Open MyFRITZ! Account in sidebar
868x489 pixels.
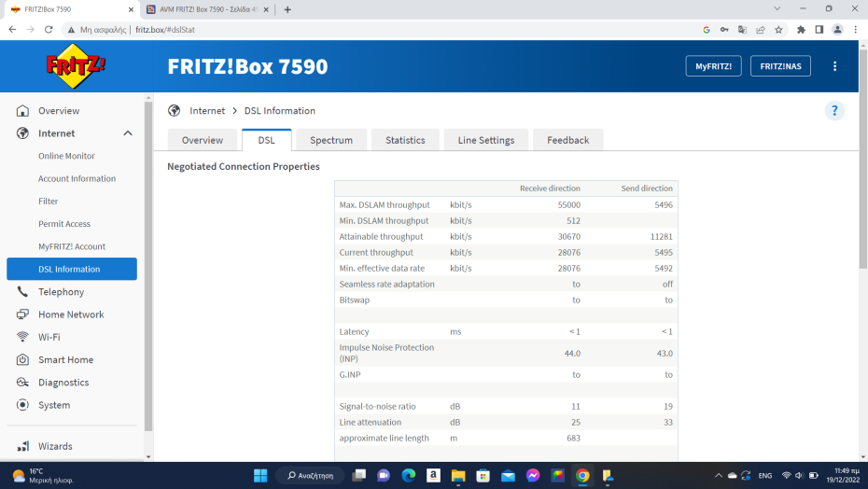click(x=72, y=247)
